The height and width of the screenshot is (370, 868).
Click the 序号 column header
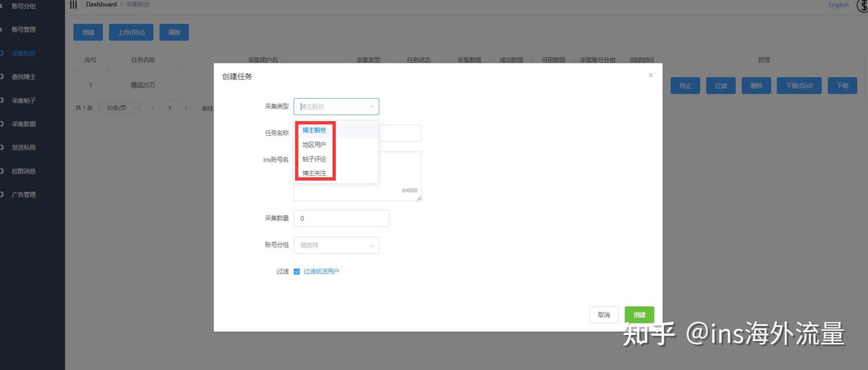point(90,60)
